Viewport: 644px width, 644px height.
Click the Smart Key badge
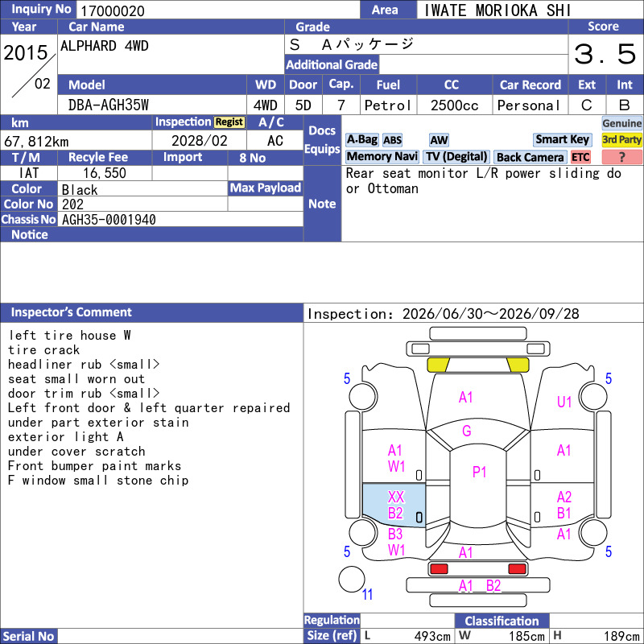pos(562,139)
